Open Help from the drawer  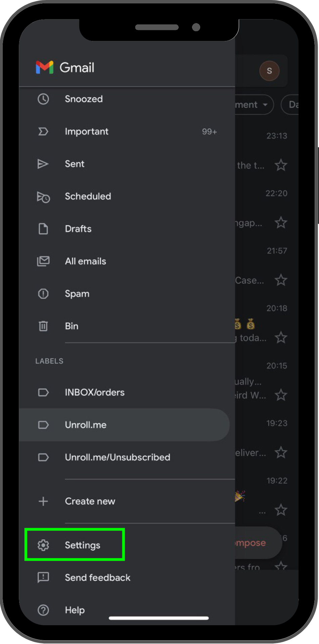pyautogui.click(x=75, y=610)
